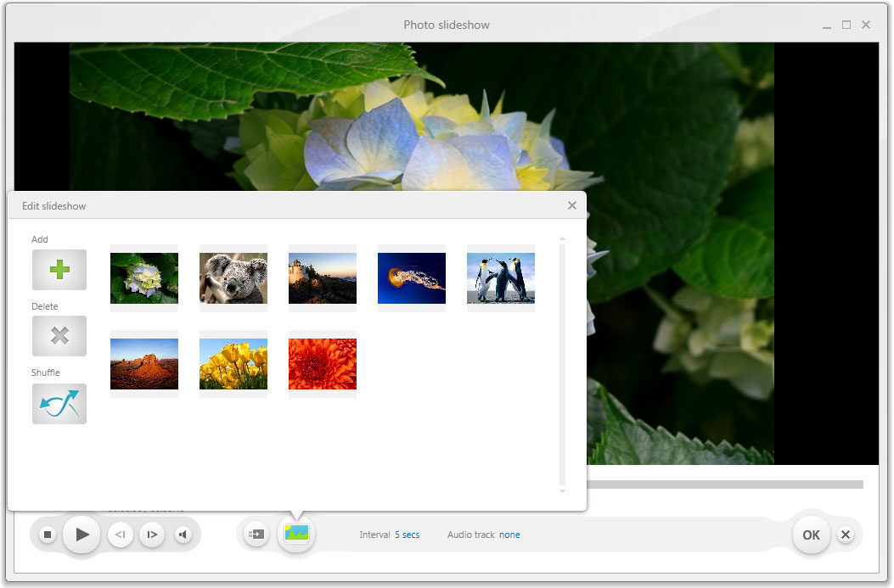
Task: Select the yellow tulips thumbnail
Action: click(x=233, y=364)
